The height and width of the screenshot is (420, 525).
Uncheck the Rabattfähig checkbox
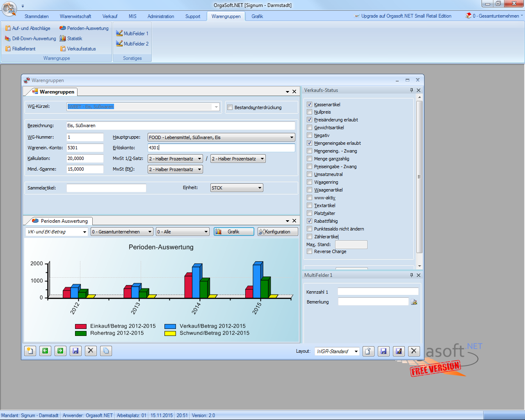point(310,221)
